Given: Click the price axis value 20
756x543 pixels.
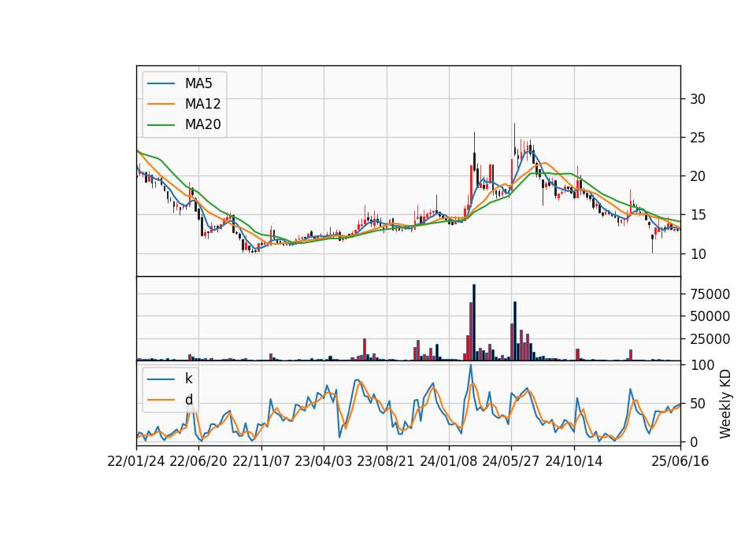Looking at the screenshot, I should click(698, 176).
